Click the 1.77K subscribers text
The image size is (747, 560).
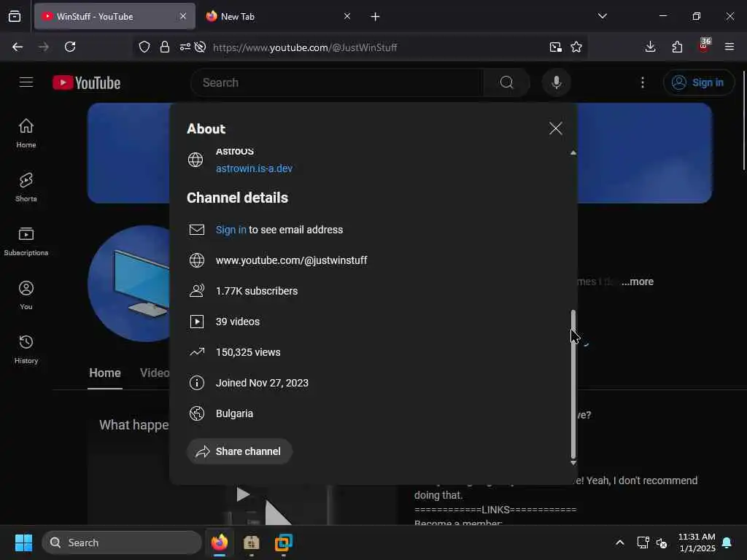coord(256,291)
